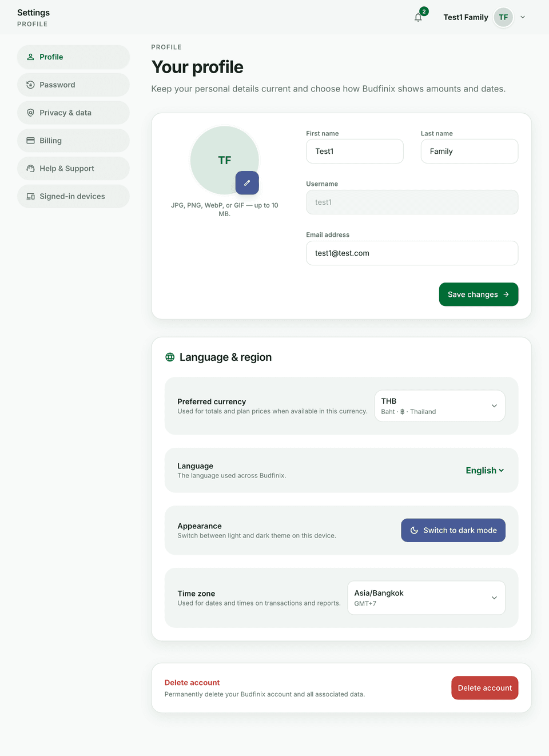This screenshot has width=549, height=756.
Task: Click the 'Appearance' label
Action: point(200,526)
